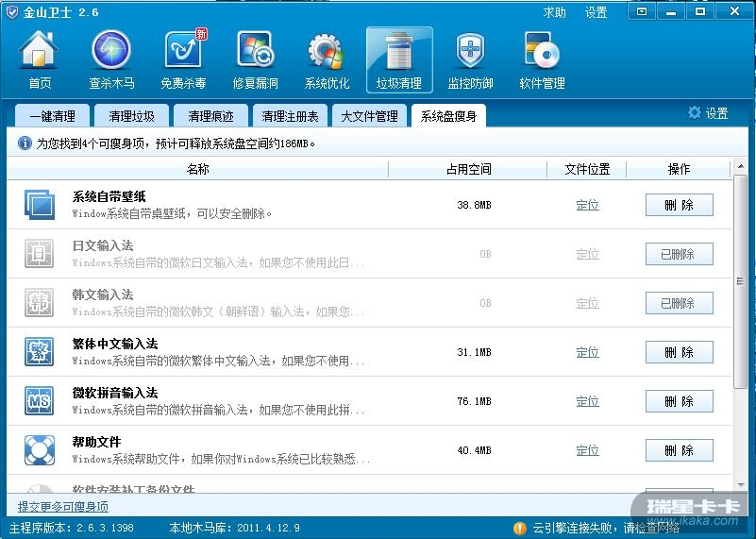The image size is (756, 539).
Task: Switch to 清理注册表 tab
Action: (291, 116)
